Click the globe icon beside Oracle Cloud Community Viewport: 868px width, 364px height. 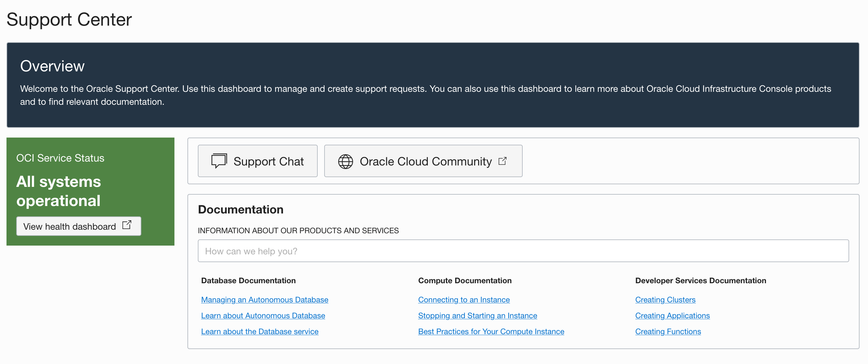(x=345, y=162)
